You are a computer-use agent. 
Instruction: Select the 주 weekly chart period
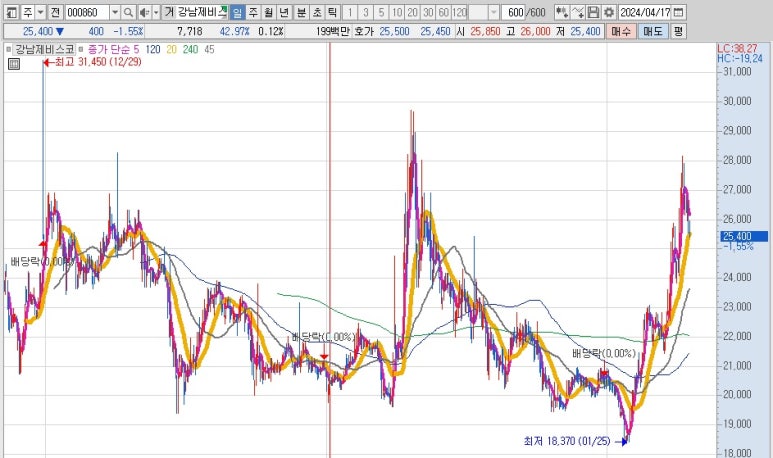coord(253,12)
